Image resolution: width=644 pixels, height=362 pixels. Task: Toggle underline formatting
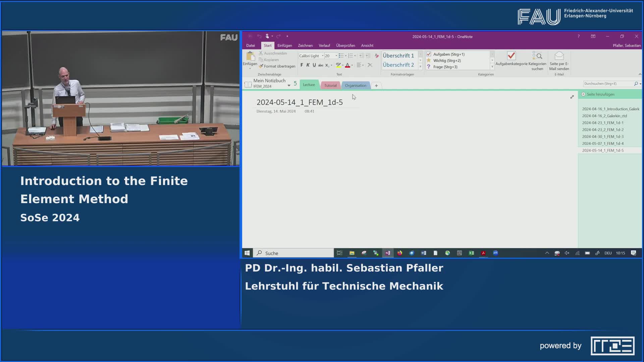314,65
